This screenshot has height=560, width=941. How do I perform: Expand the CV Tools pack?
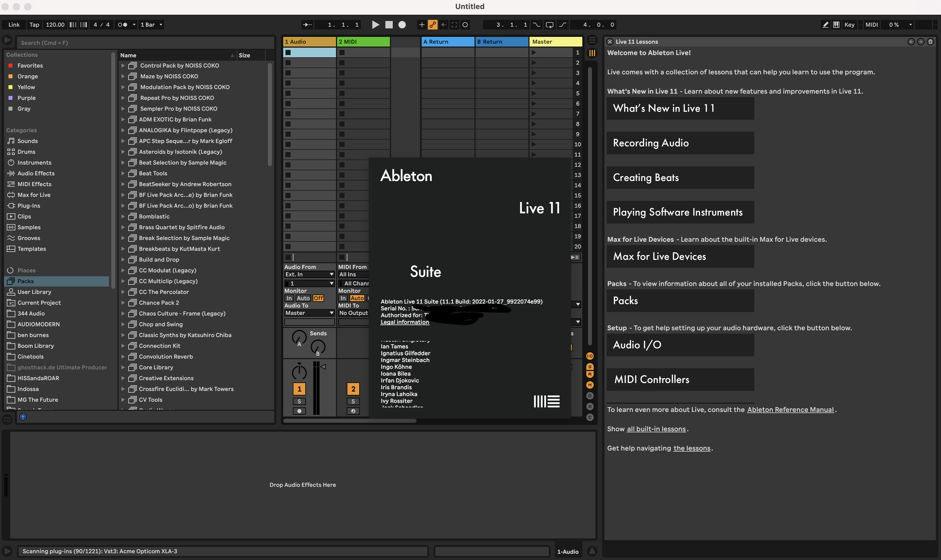tap(123, 400)
